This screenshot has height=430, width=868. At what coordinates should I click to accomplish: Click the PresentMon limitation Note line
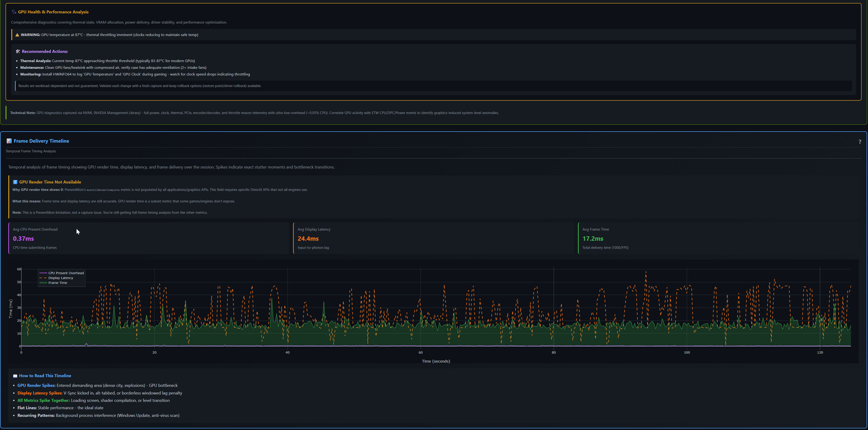110,213
